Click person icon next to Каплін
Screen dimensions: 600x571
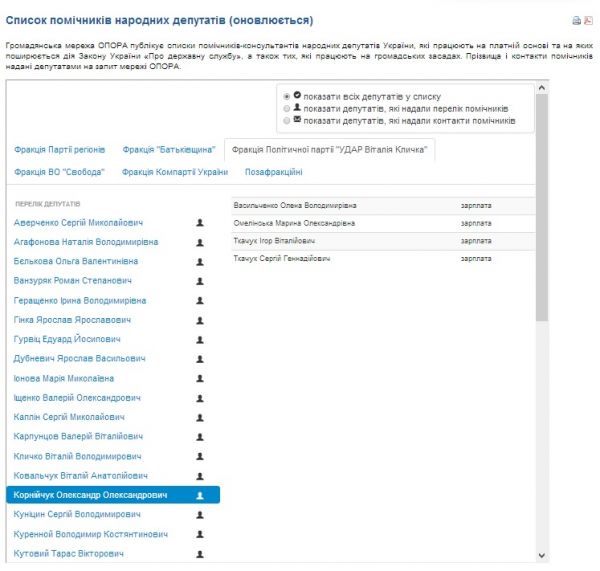pos(200,418)
